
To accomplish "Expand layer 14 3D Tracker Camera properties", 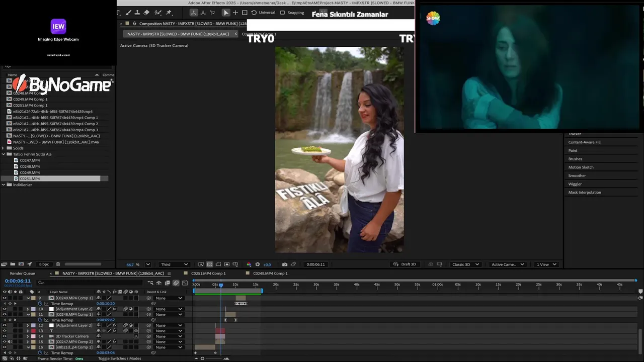I will pos(28,336).
